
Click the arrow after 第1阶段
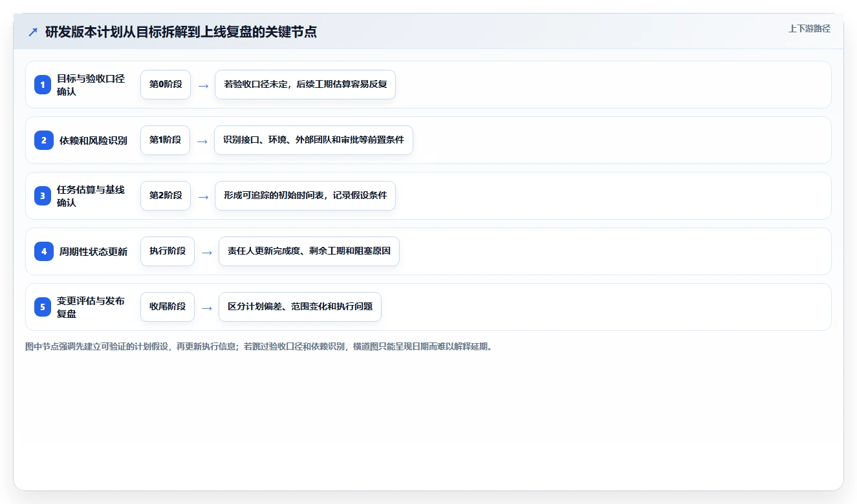(202, 141)
